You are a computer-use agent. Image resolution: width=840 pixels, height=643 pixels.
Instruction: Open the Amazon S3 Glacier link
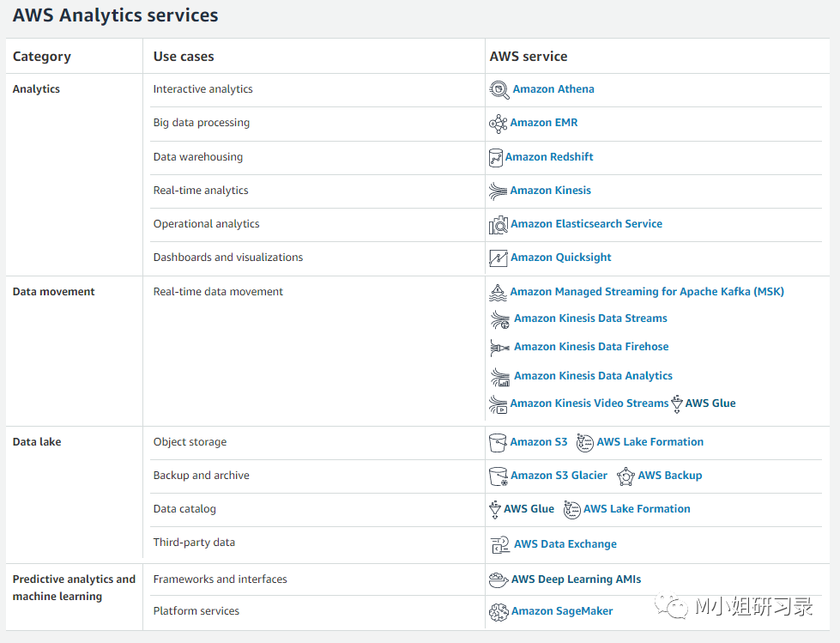[559, 476]
